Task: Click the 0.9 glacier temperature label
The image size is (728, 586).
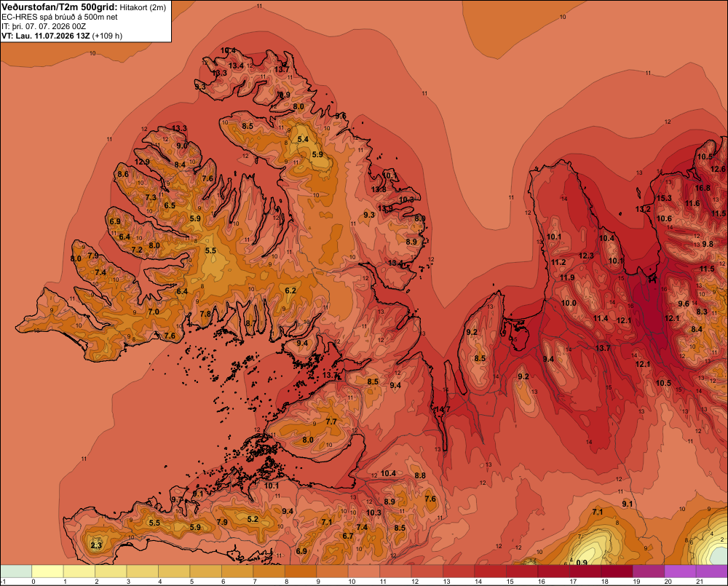Action: [x=581, y=562]
